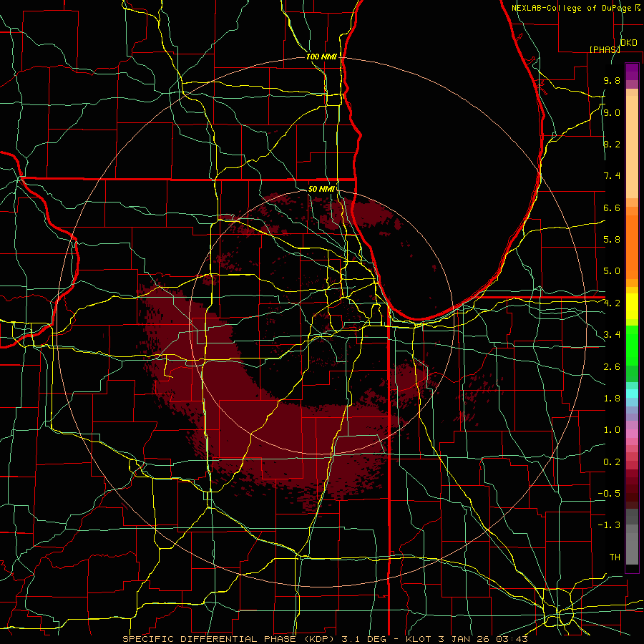
Task: Pick the cyan legend color band
Action: (x=632, y=394)
